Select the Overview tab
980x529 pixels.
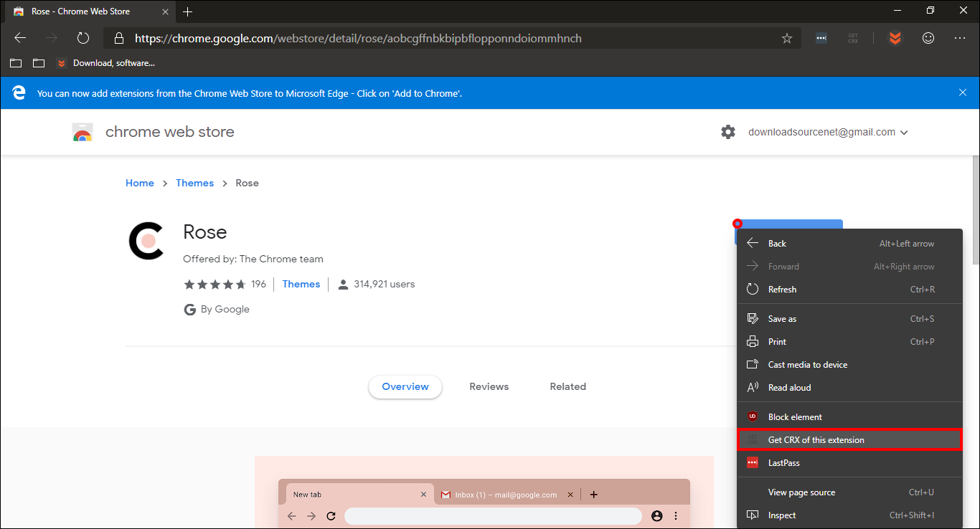pos(405,386)
